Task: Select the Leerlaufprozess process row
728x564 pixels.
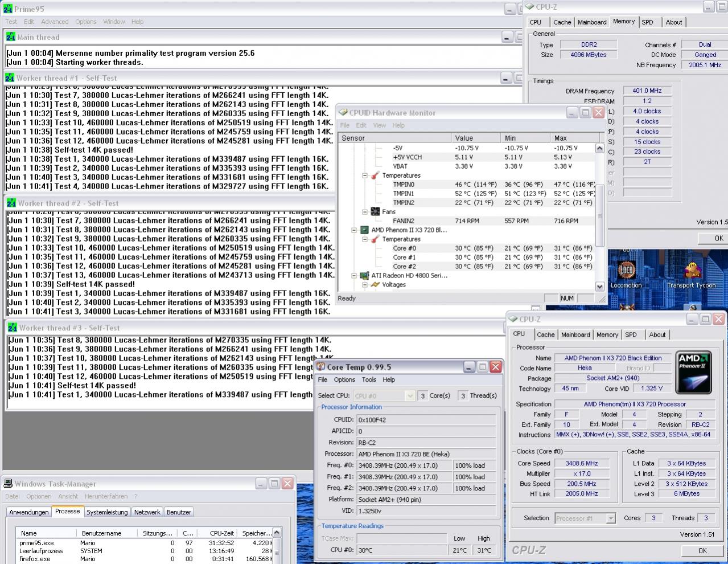Action: [145, 551]
